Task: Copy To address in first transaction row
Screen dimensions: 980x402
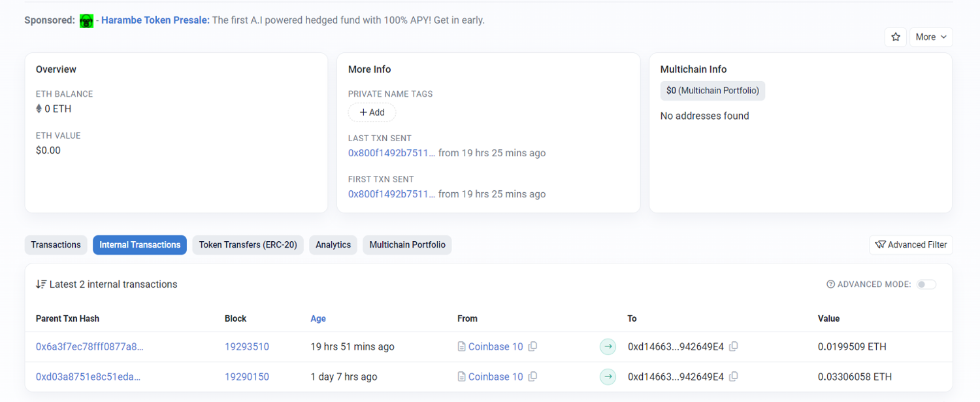Action: (x=734, y=347)
